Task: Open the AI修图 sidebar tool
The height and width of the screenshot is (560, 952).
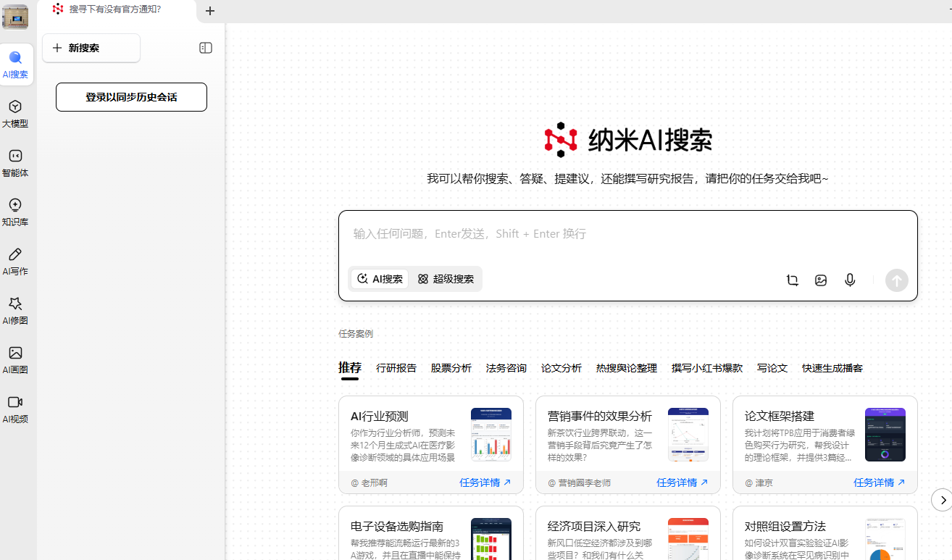Action: point(15,311)
